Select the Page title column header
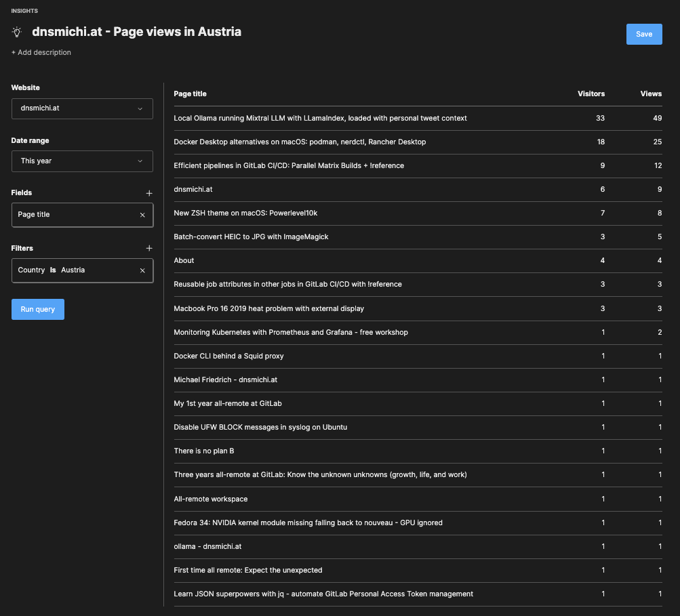The width and height of the screenshot is (680, 616). 190,94
